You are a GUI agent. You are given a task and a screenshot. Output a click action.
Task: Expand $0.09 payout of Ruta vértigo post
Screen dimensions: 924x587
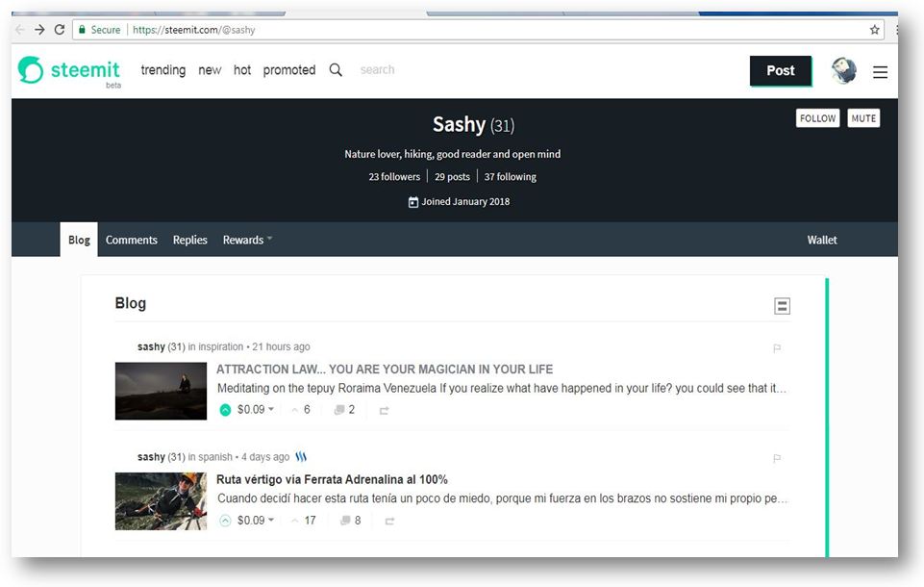(x=256, y=521)
